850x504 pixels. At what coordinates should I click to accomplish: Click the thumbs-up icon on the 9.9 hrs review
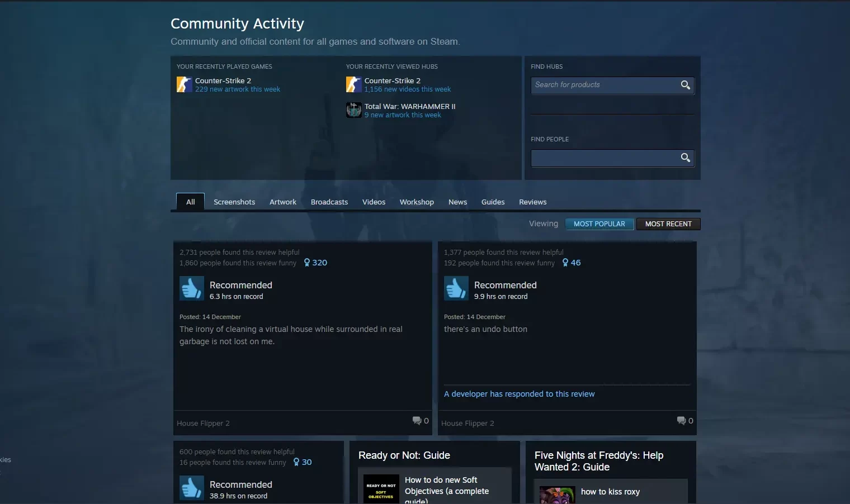click(x=456, y=288)
